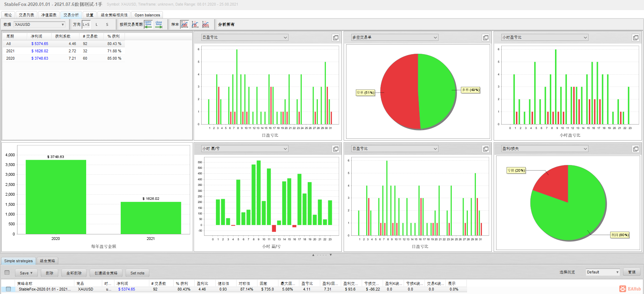
Task: Click the Set note button
Action: pos(137,273)
